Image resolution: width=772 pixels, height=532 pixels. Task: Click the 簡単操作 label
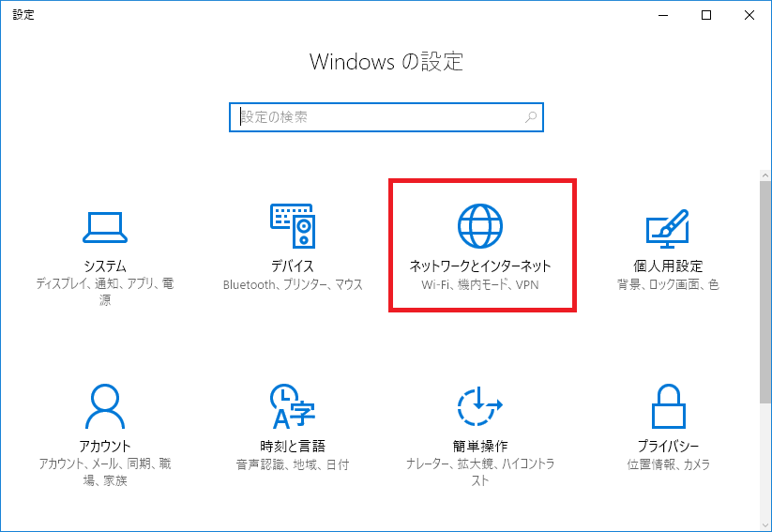pyautogui.click(x=480, y=447)
